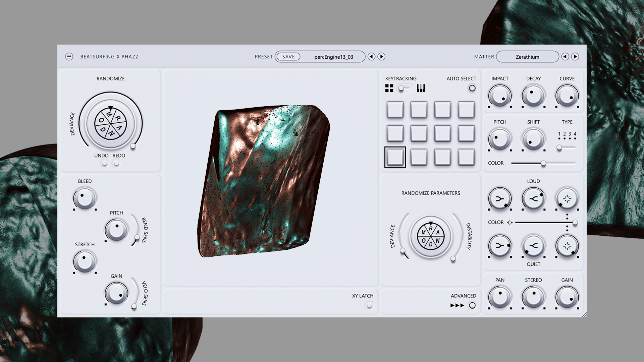The width and height of the screenshot is (644, 362).
Task: Click the sparkle icon next to COLOR
Action: tap(510, 222)
